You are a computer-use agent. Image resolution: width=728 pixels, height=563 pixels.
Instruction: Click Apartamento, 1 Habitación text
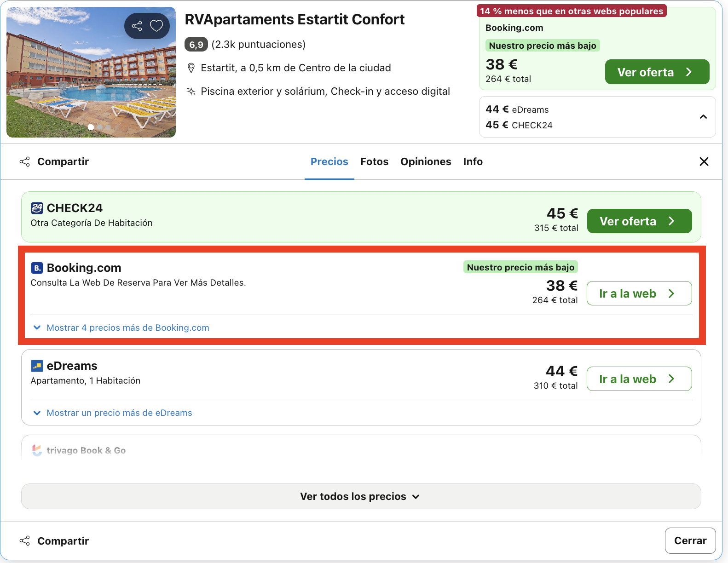[86, 380]
